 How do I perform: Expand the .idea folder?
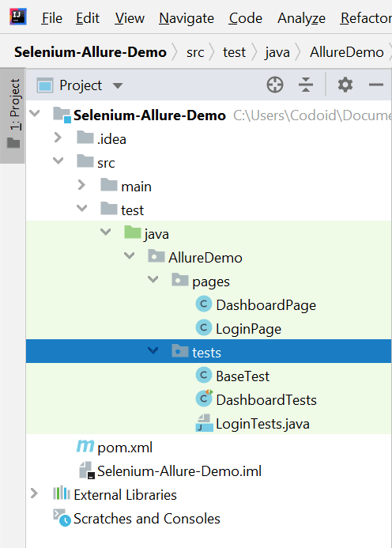[58, 138]
